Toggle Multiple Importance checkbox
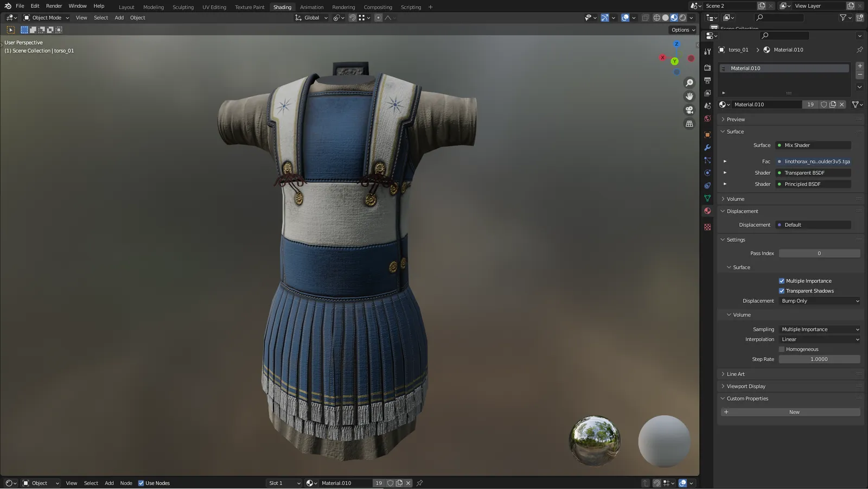868x489 pixels. coord(782,281)
